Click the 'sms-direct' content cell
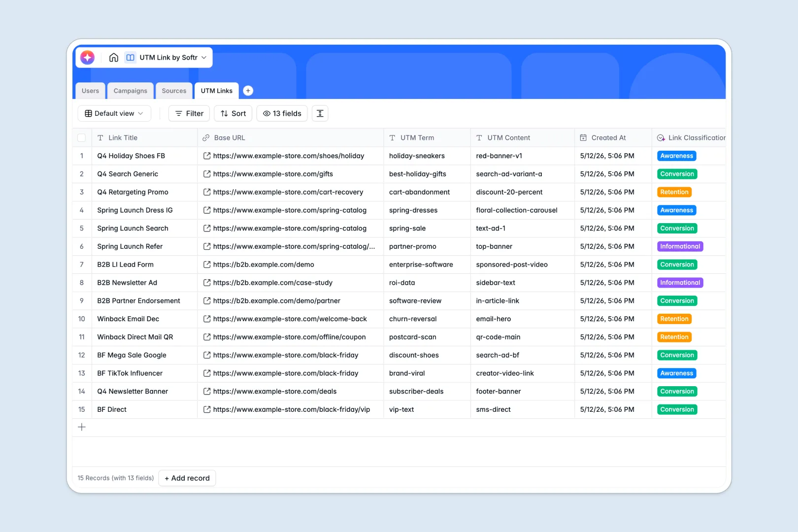The width and height of the screenshot is (798, 532). tap(523, 409)
